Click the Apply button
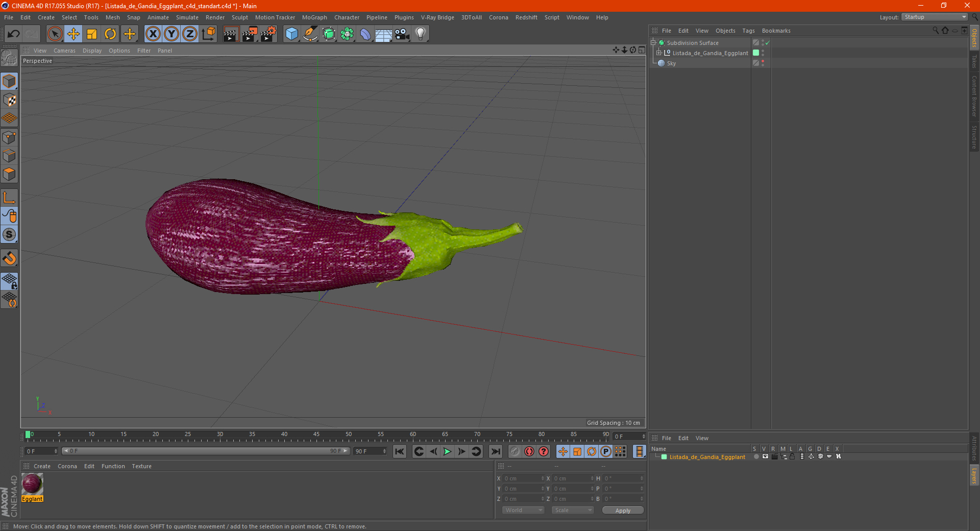Image resolution: width=980 pixels, height=531 pixels. pyautogui.click(x=623, y=511)
